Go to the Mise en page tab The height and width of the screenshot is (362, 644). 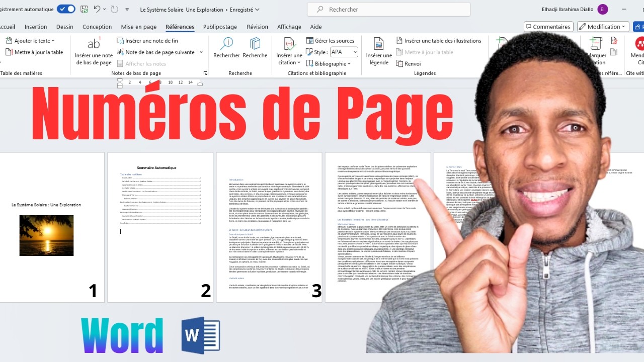pos(139,27)
